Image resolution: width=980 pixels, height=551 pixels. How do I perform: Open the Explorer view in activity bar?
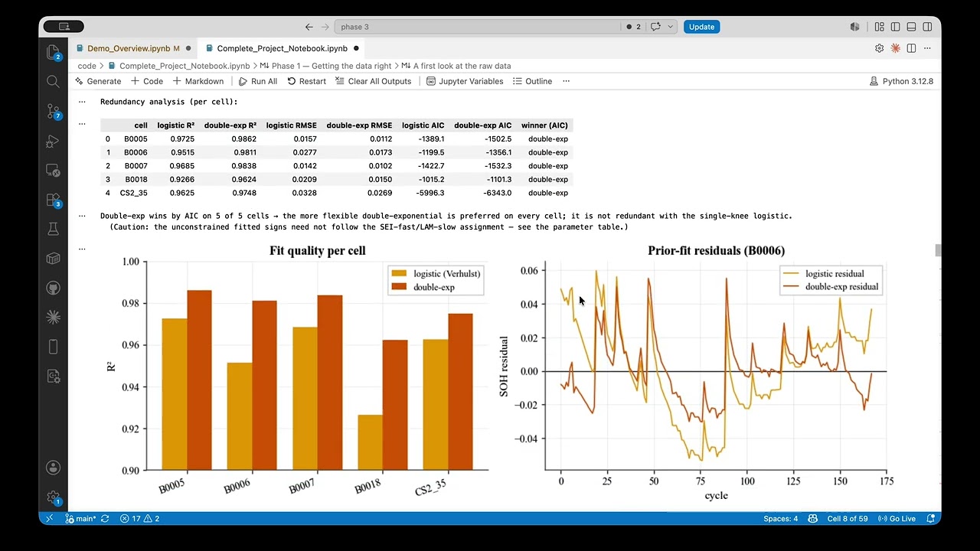53,52
